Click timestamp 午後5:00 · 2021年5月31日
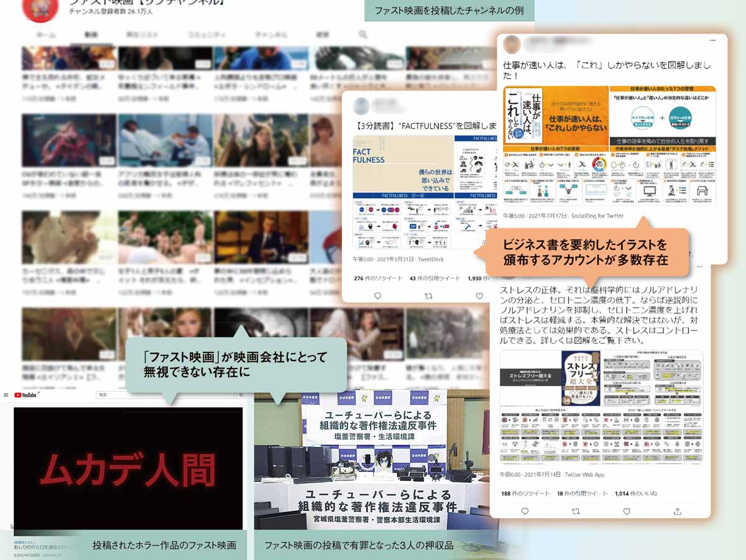This screenshot has width=746, height=560. pyautogui.click(x=383, y=260)
